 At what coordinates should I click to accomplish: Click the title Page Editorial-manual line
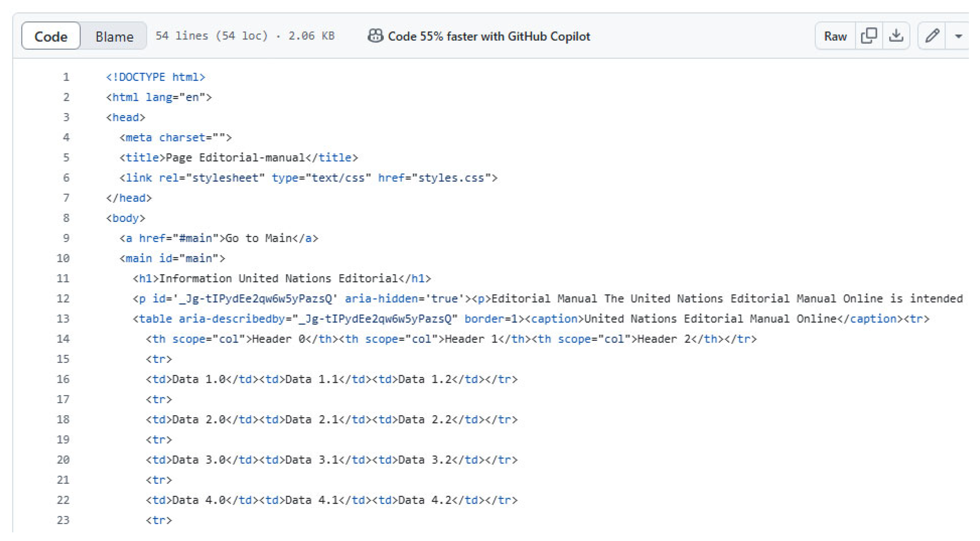pos(239,158)
